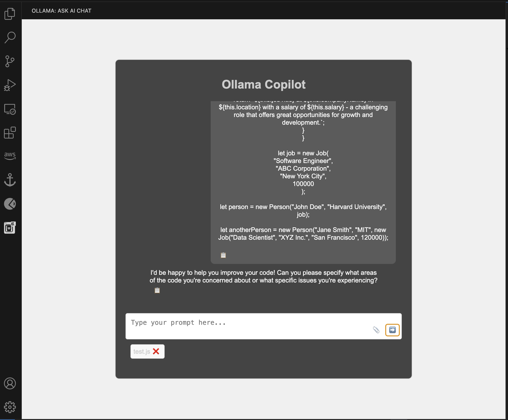
Task: Open the anchor icon sidebar view
Action: coord(10,180)
